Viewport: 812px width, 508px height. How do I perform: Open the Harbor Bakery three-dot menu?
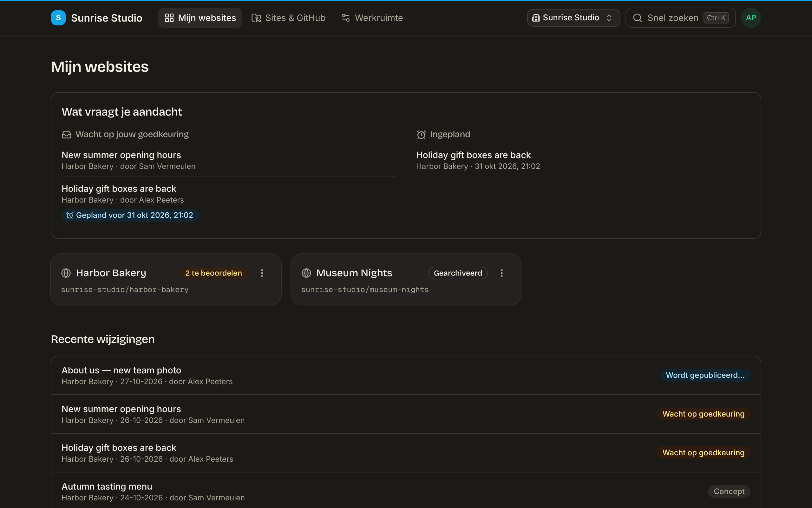tap(262, 273)
